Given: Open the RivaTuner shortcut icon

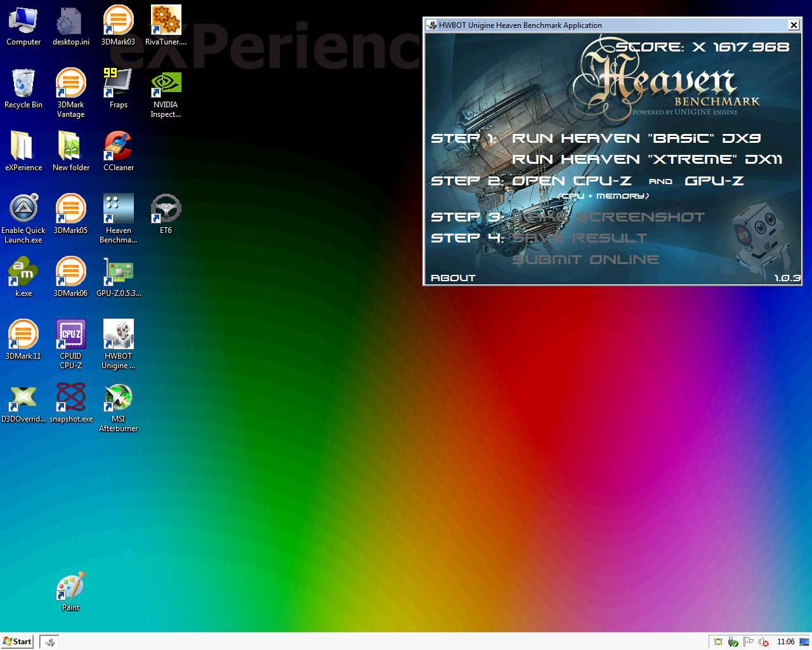Looking at the screenshot, I should click(x=166, y=26).
